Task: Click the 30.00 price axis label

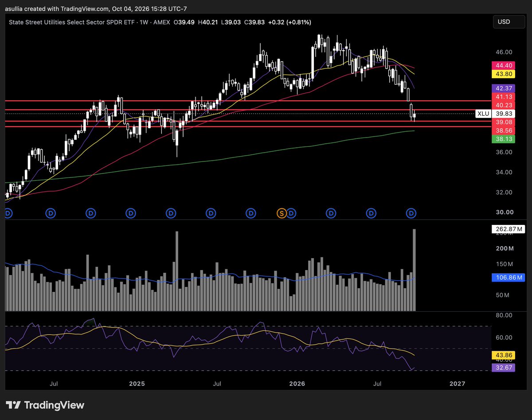Action: (x=505, y=212)
